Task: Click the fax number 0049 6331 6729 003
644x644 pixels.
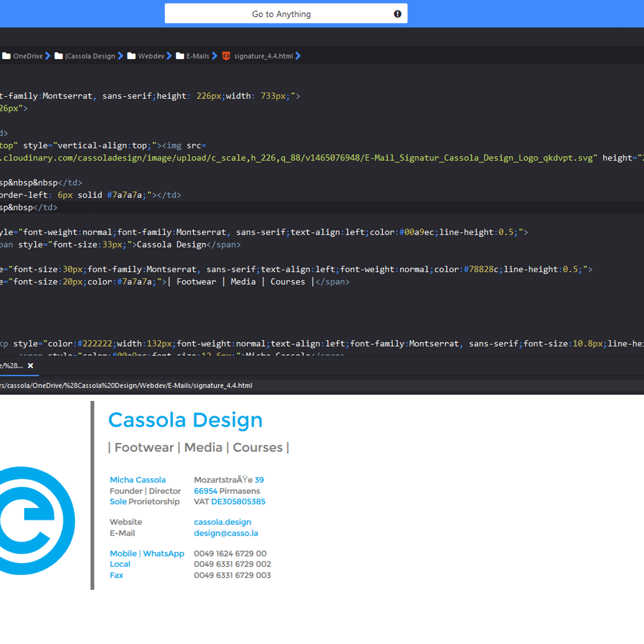Action: 232,575
